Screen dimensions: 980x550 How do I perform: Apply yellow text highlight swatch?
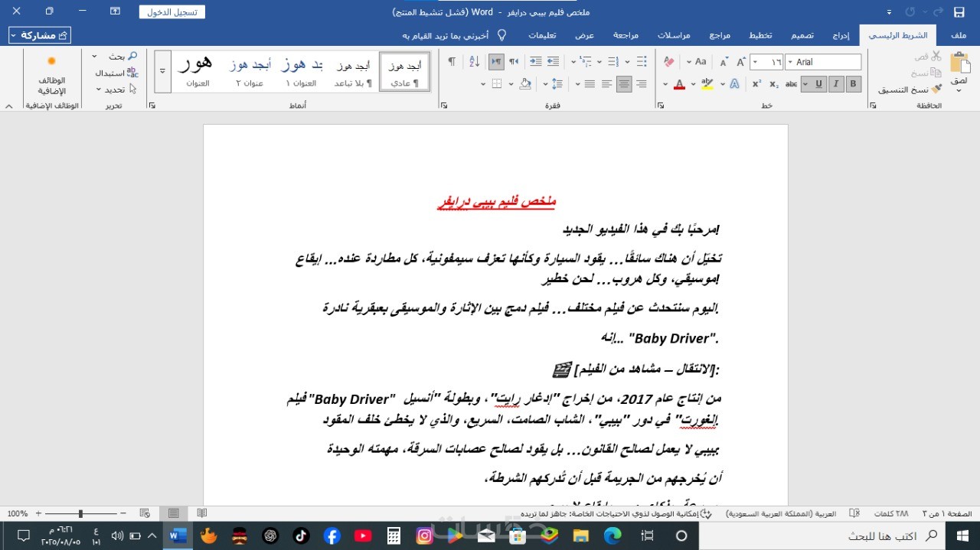pyautogui.click(x=707, y=84)
